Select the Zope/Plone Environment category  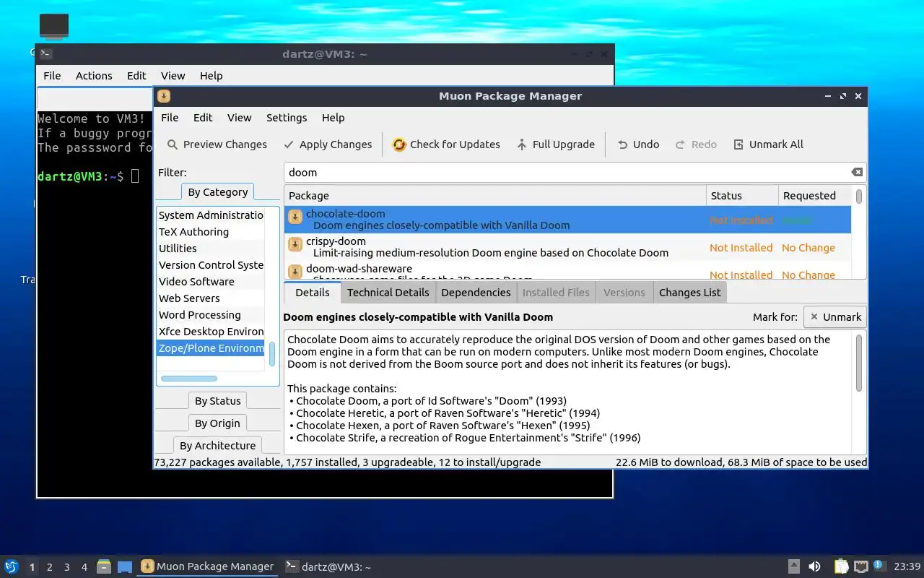point(211,348)
